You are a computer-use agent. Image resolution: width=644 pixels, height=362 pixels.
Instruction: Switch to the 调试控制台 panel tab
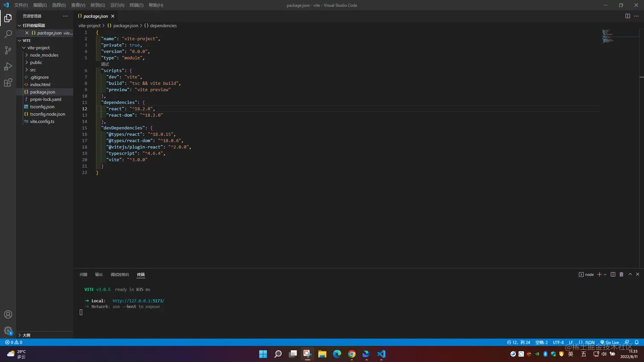pos(120,275)
